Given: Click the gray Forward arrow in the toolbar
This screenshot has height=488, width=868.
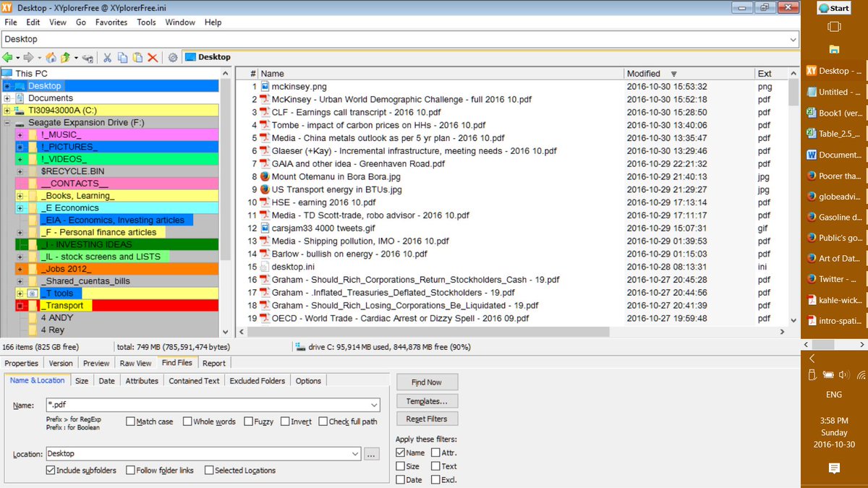Looking at the screenshot, I should click(x=28, y=57).
